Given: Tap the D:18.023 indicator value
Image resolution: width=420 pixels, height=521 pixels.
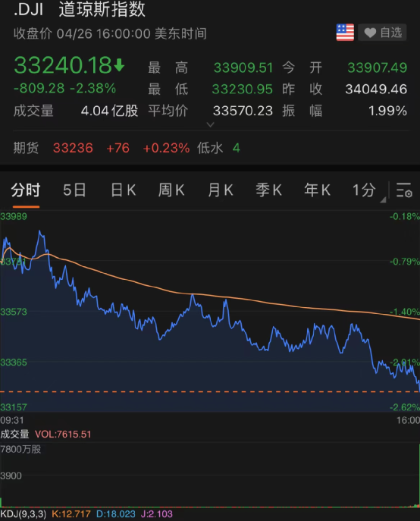Looking at the screenshot, I should tap(116, 514).
